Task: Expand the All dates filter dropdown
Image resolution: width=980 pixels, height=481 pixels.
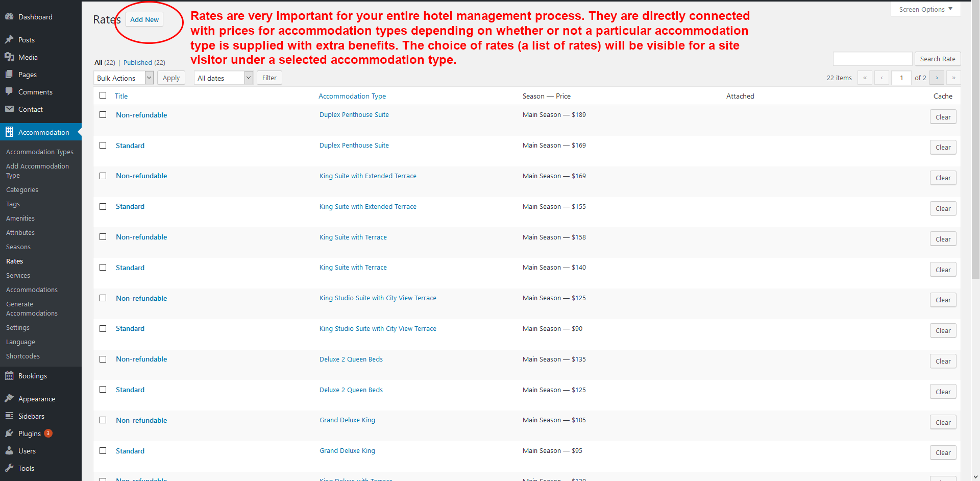Action: coord(224,78)
